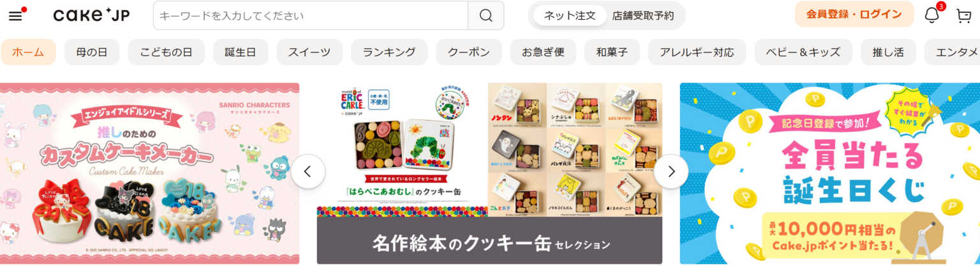Viewport: 980px width, 271px height.
Task: Open the 名作絵本のクッキー缶 banner
Action: [489, 173]
